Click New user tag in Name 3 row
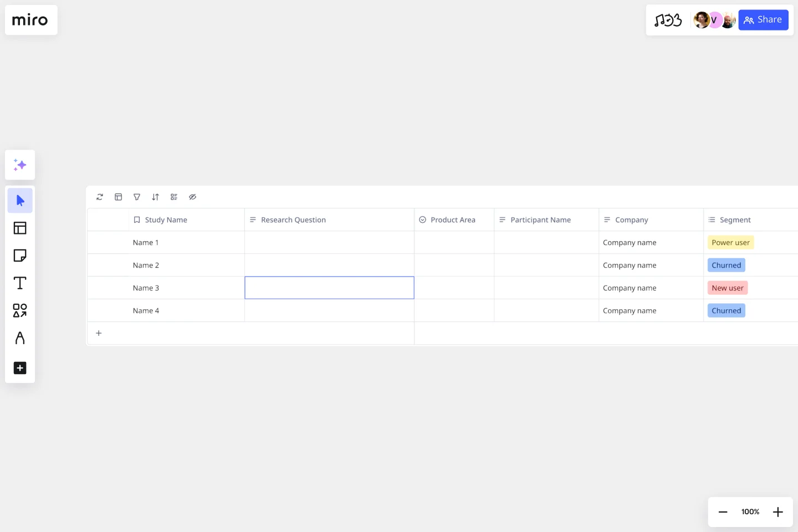798x532 pixels. point(728,288)
